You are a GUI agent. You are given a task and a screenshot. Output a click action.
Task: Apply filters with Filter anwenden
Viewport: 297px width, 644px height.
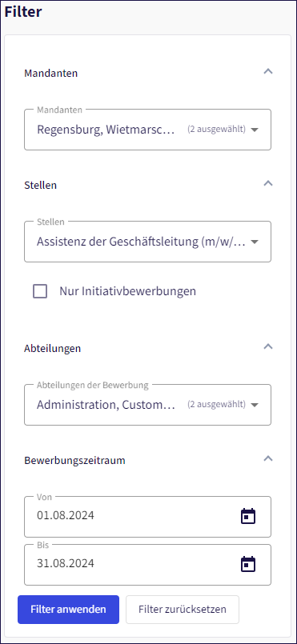(x=68, y=610)
